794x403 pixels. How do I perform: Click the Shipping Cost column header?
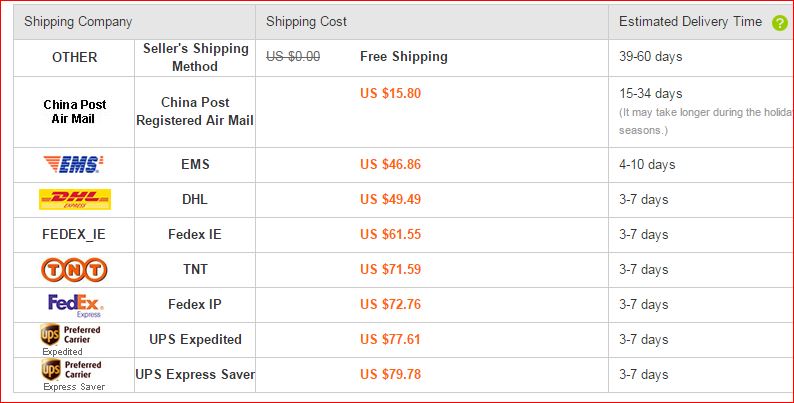coord(306,21)
